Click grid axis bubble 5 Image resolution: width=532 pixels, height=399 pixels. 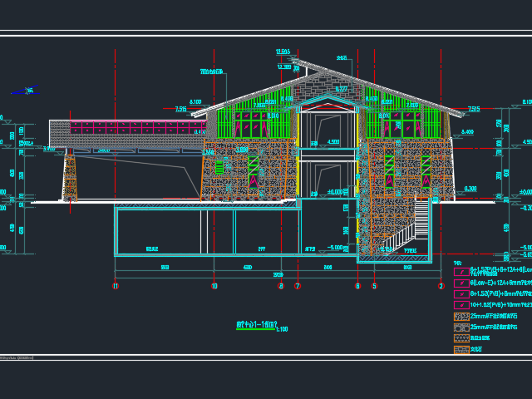[375, 286]
